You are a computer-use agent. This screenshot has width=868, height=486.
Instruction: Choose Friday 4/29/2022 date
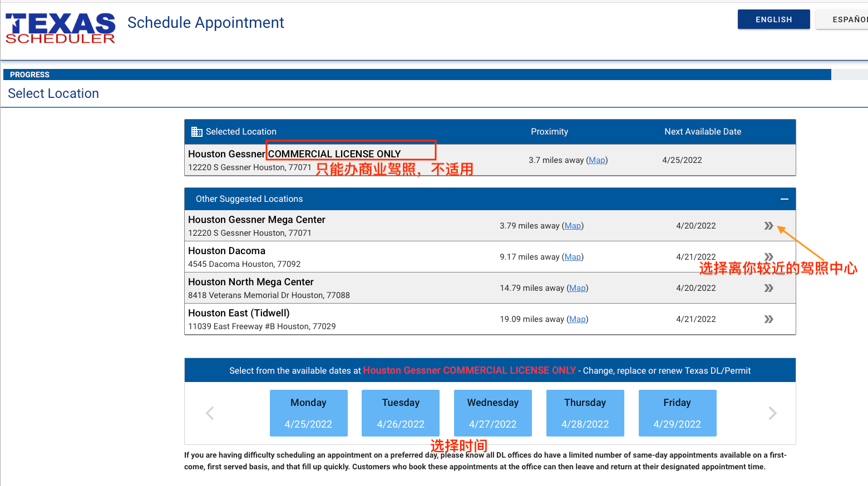[677, 413]
